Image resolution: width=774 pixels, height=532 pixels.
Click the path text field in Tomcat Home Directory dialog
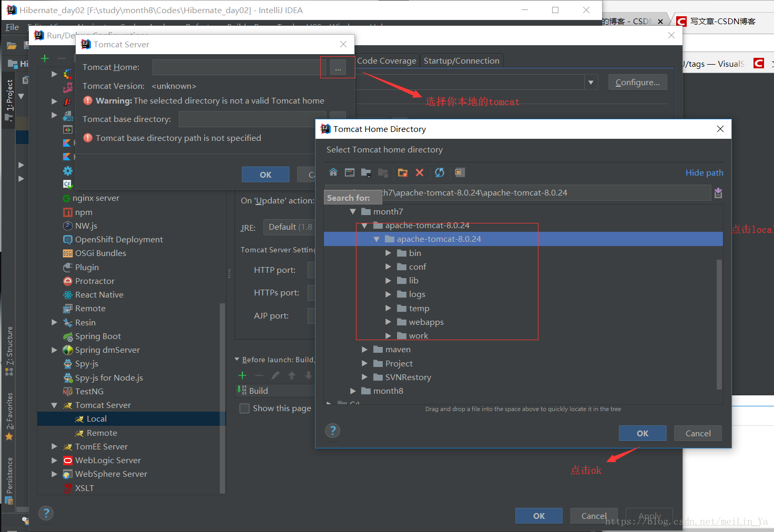(518, 193)
